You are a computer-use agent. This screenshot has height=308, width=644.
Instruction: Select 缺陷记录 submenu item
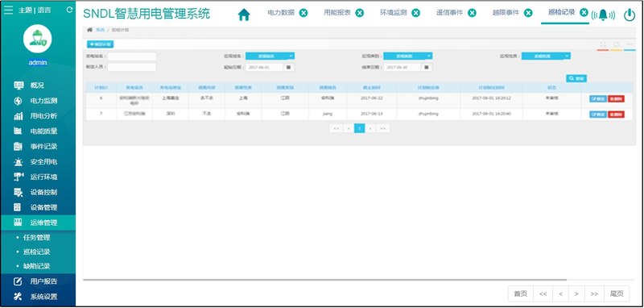click(x=36, y=266)
